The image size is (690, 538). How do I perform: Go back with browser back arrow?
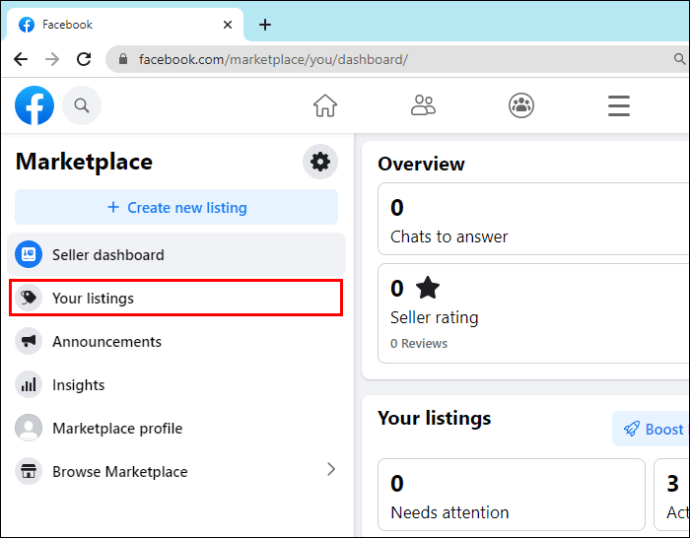pyautogui.click(x=21, y=59)
